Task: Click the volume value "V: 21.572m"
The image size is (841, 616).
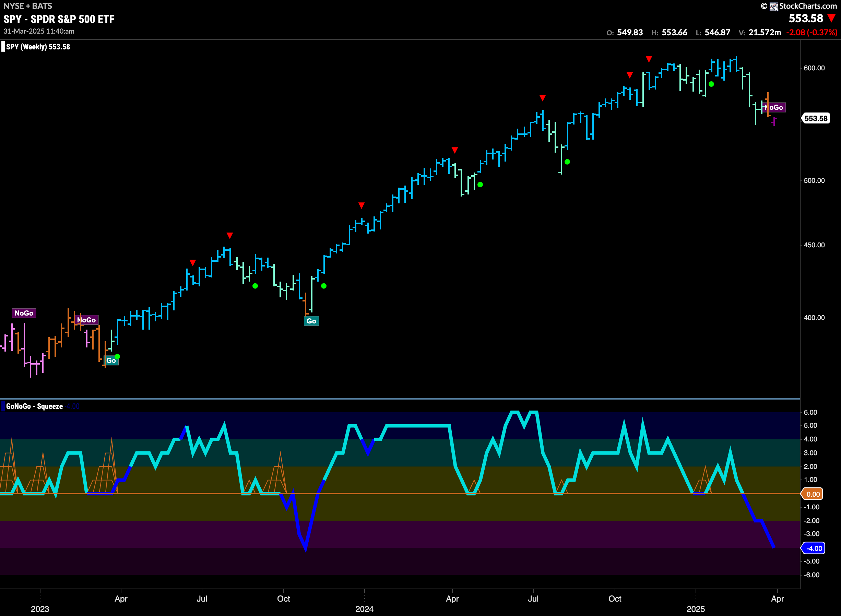Action: coord(760,33)
